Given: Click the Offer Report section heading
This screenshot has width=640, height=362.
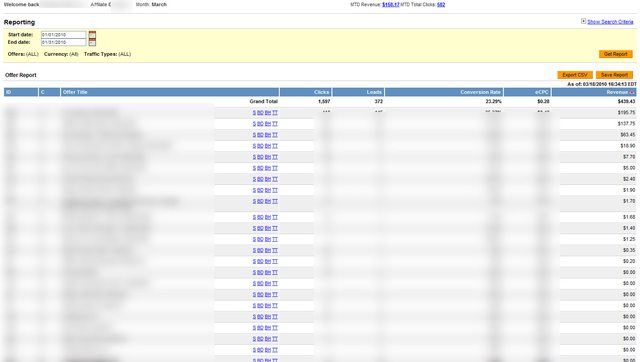Looking at the screenshot, I should pos(21,75).
